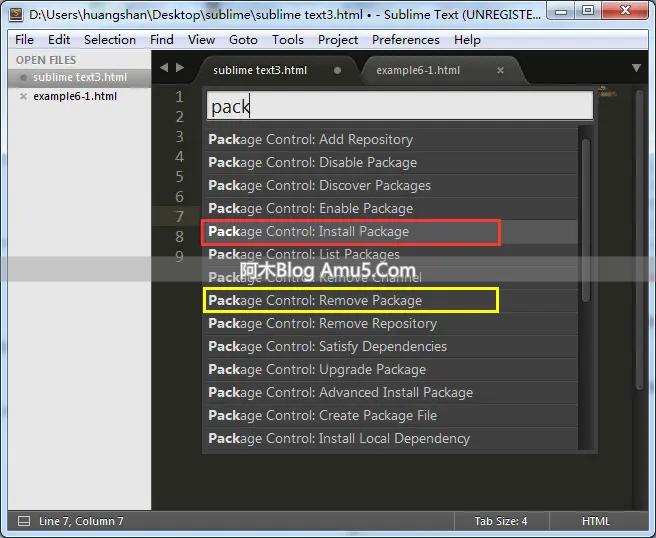Click Line 7, Column 7 status text
The height and width of the screenshot is (538, 656).
pos(81,521)
